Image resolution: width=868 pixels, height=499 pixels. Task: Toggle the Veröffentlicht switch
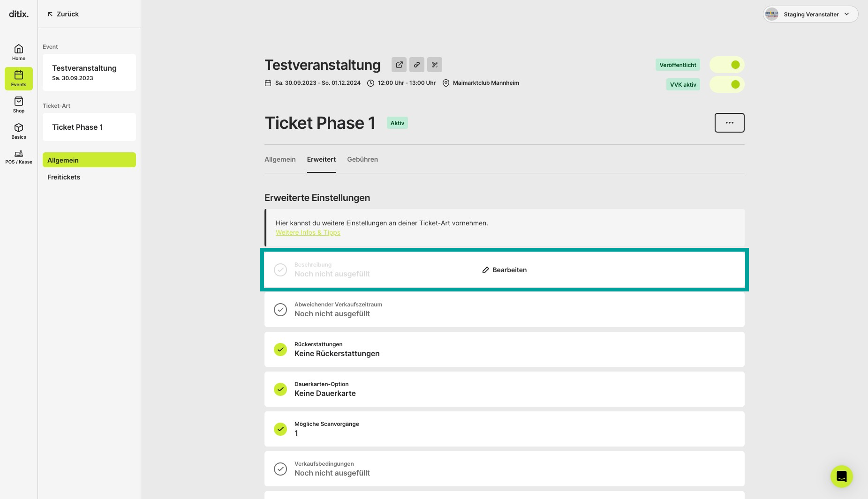pos(727,65)
